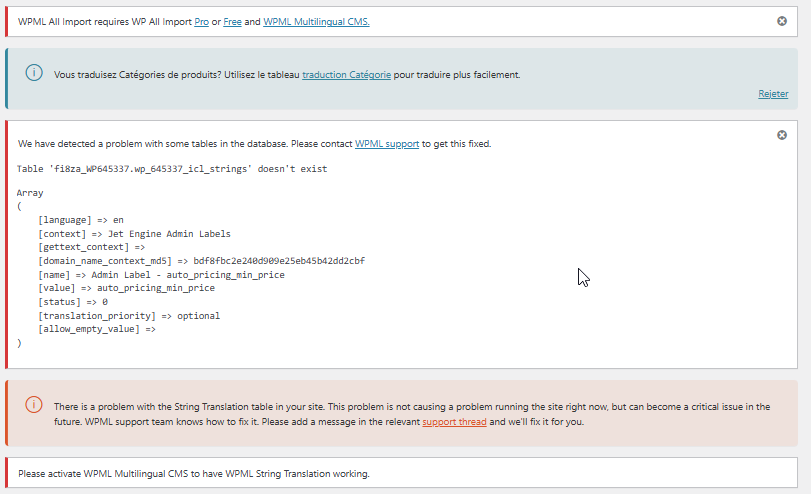Click the [status] => 0 line

tap(73, 302)
